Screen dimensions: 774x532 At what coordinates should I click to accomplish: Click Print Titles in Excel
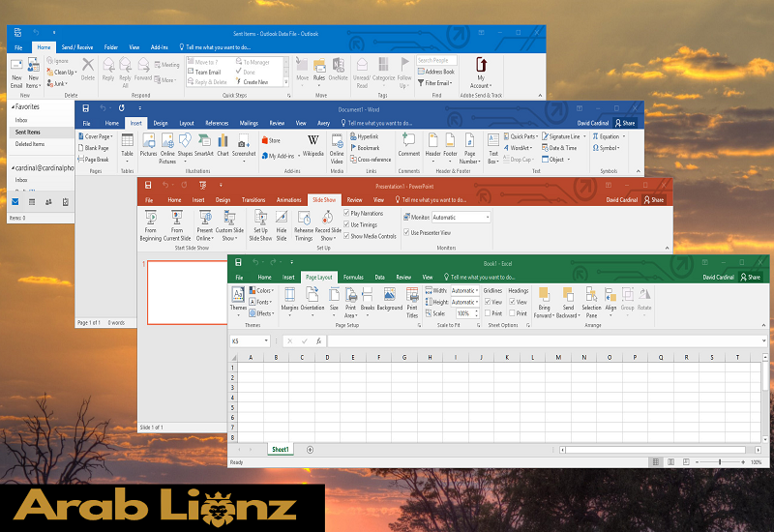pyautogui.click(x=412, y=303)
